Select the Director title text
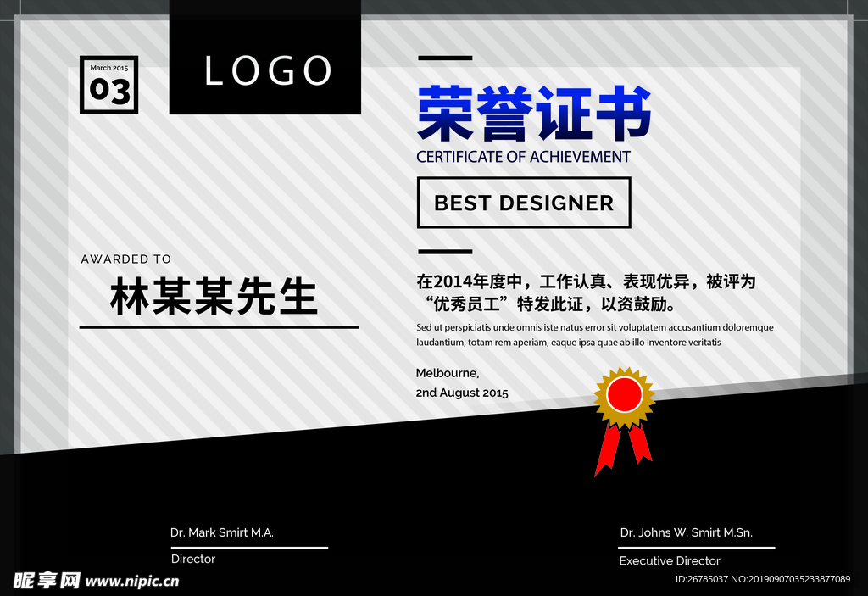 (193, 559)
